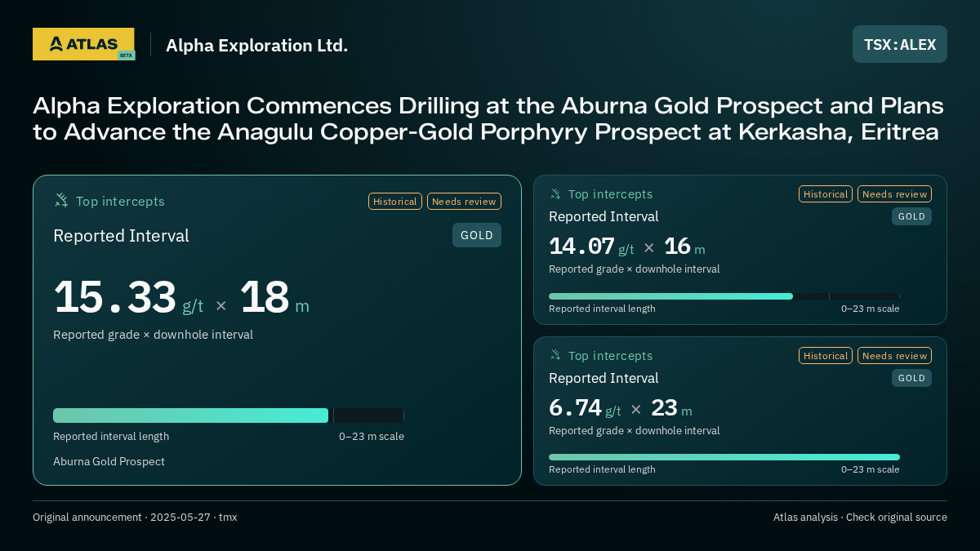This screenshot has width=980, height=551.
Task: Click the Needs review tag in the 15.33 g/t card
Action: tap(464, 201)
